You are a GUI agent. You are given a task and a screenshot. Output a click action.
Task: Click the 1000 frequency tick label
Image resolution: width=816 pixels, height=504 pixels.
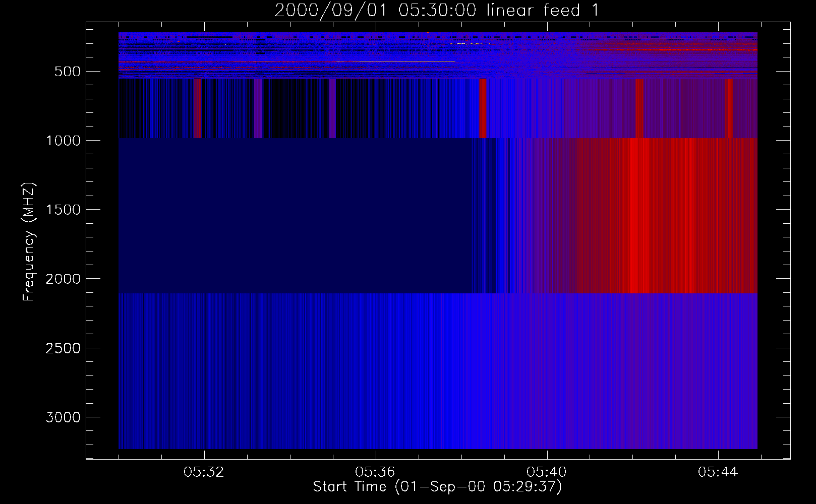63,141
